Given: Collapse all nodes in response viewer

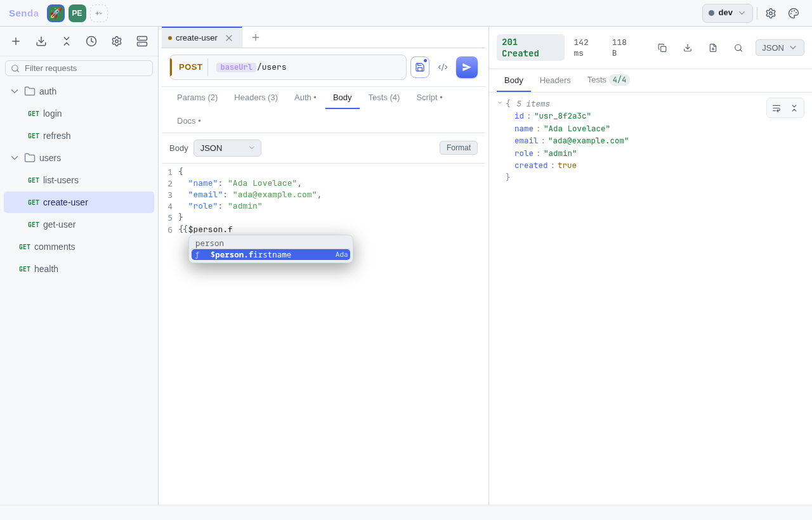Looking at the screenshot, I should pos(794,108).
